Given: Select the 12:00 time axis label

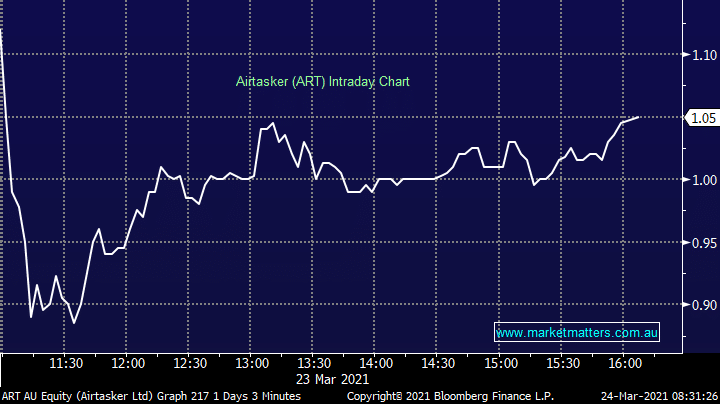Looking at the screenshot, I should [x=128, y=363].
